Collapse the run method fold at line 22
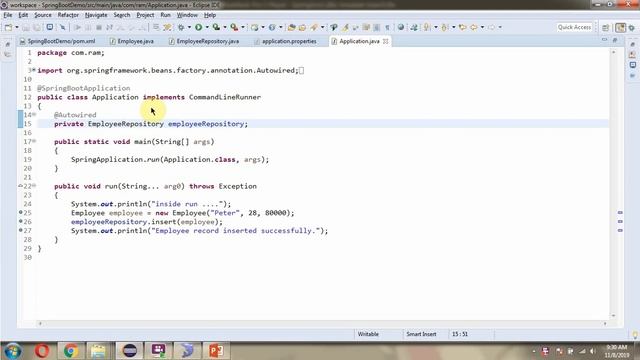This screenshot has height=360, width=640. click(34, 186)
